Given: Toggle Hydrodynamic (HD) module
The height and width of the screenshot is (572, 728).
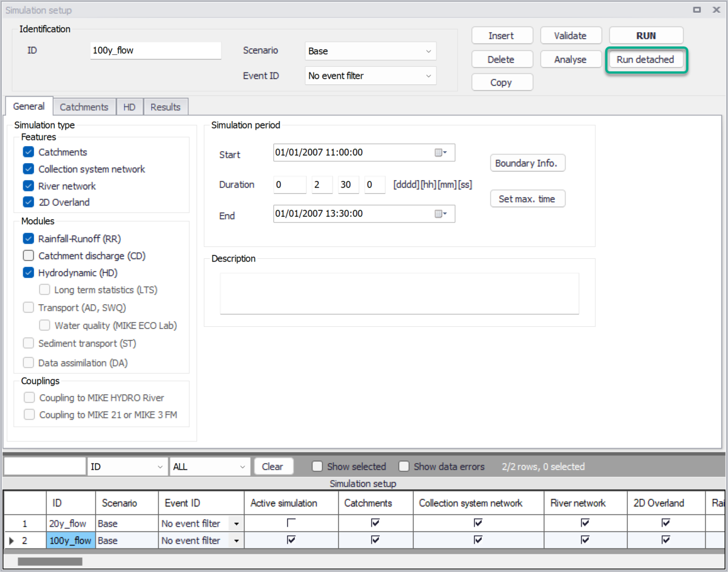Looking at the screenshot, I should tap(28, 272).
